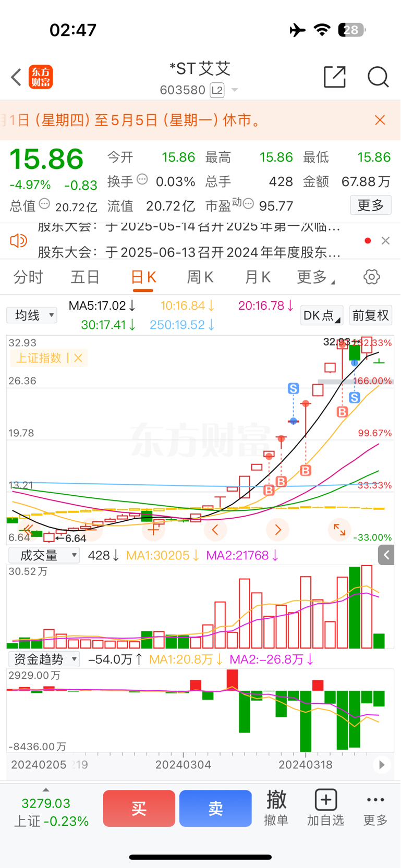Image resolution: width=401 pixels, height=868 pixels.
Task: Open chart settings gear icon
Action: click(x=372, y=277)
